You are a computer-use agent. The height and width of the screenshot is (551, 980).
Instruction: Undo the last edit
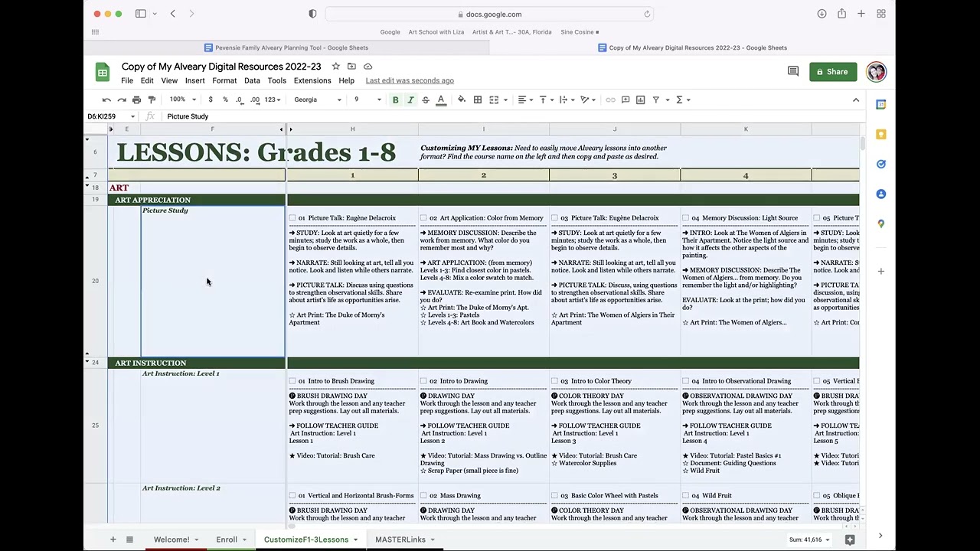click(106, 99)
